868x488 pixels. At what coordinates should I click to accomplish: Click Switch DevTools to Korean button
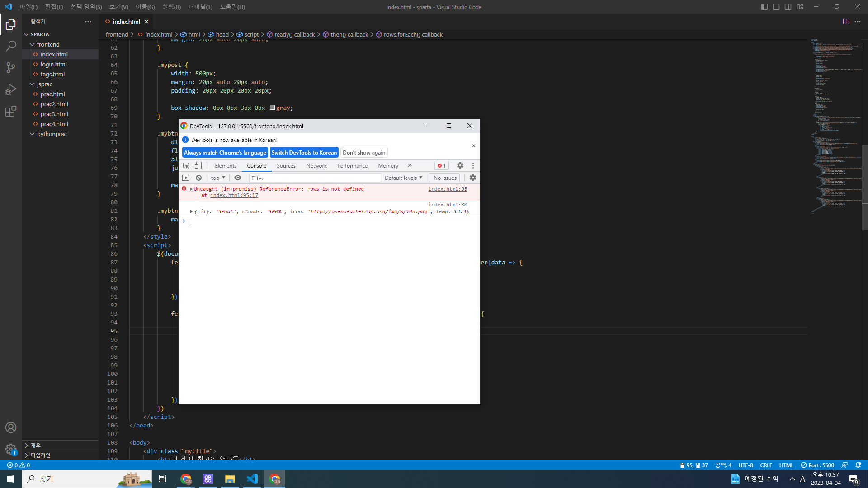(304, 153)
